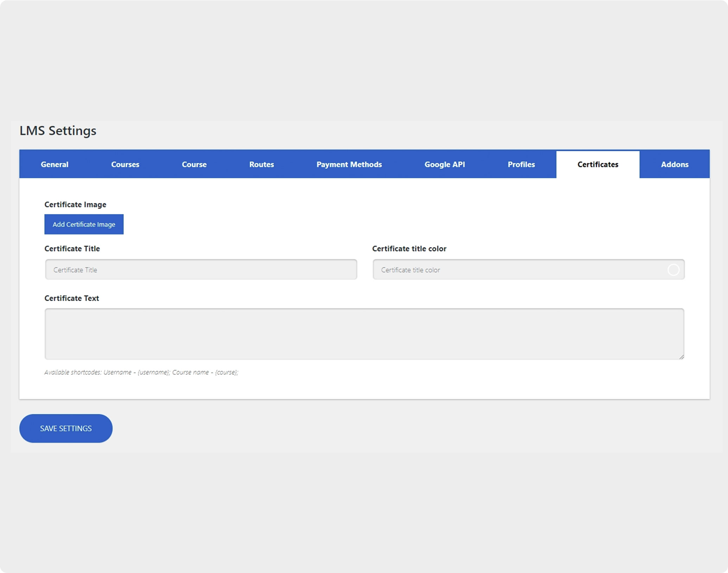The width and height of the screenshot is (728, 573).
Task: Click the Add Certificate Image button
Action: point(84,224)
